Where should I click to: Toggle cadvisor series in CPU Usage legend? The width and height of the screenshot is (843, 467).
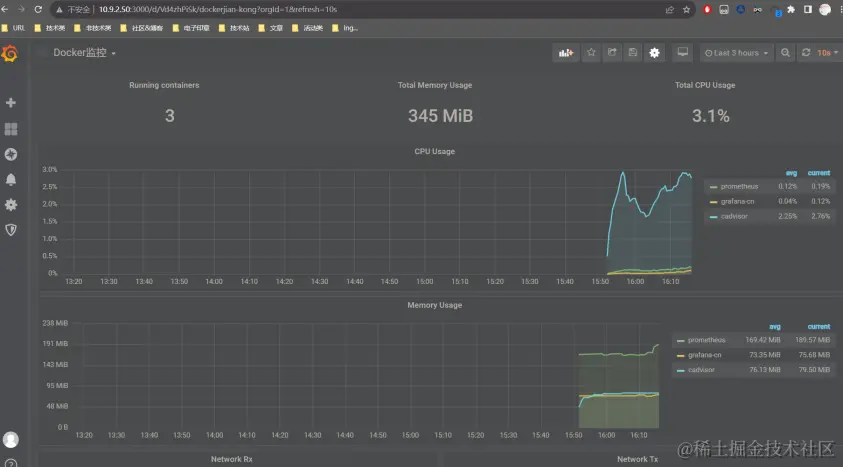point(734,217)
